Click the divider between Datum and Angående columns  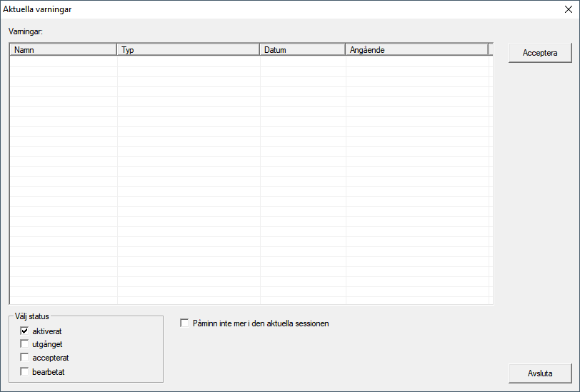tap(345, 50)
